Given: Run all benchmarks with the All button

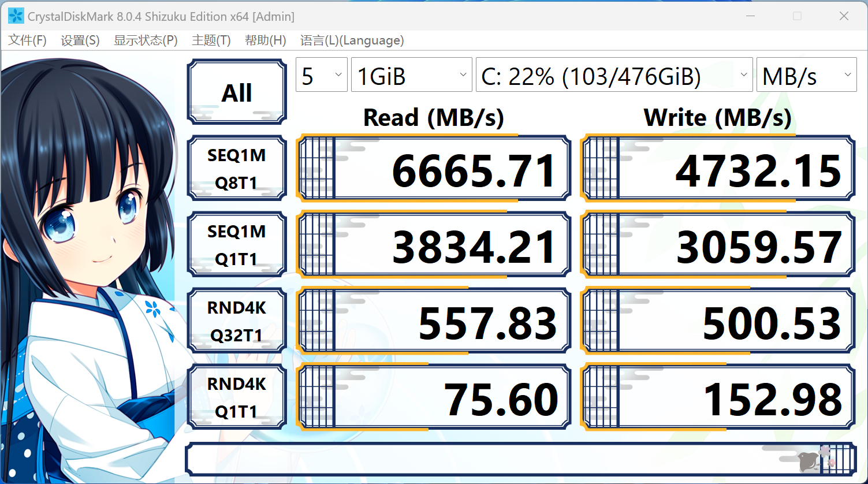Looking at the screenshot, I should click(x=236, y=92).
